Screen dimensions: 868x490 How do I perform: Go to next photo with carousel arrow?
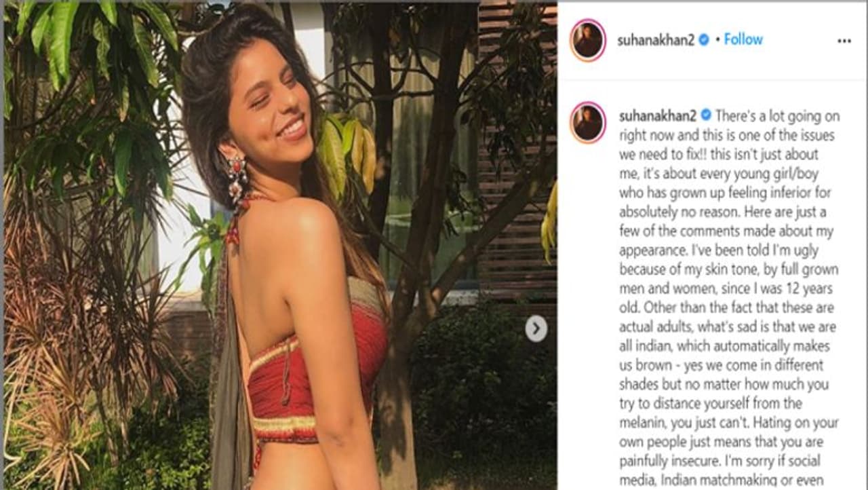click(x=536, y=329)
